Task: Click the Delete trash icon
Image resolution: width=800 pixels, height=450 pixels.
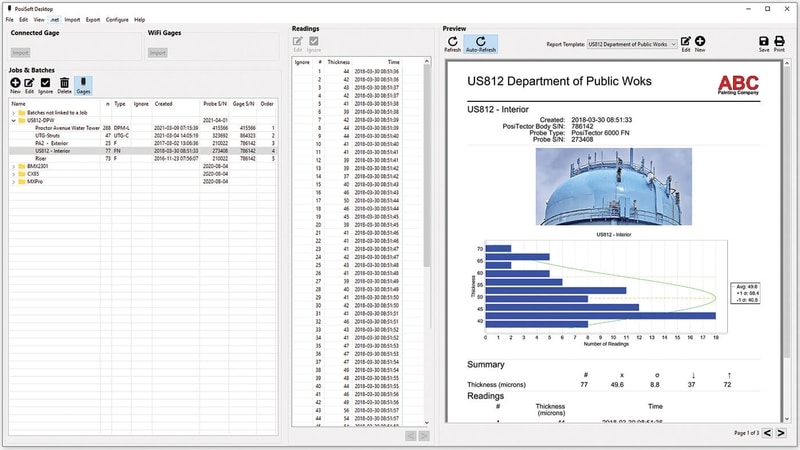Action: (x=64, y=85)
